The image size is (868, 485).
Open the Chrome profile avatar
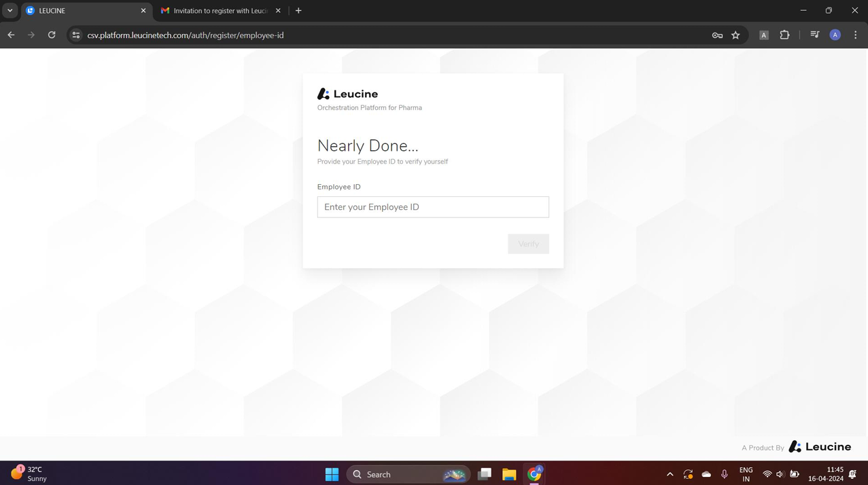pyautogui.click(x=835, y=35)
